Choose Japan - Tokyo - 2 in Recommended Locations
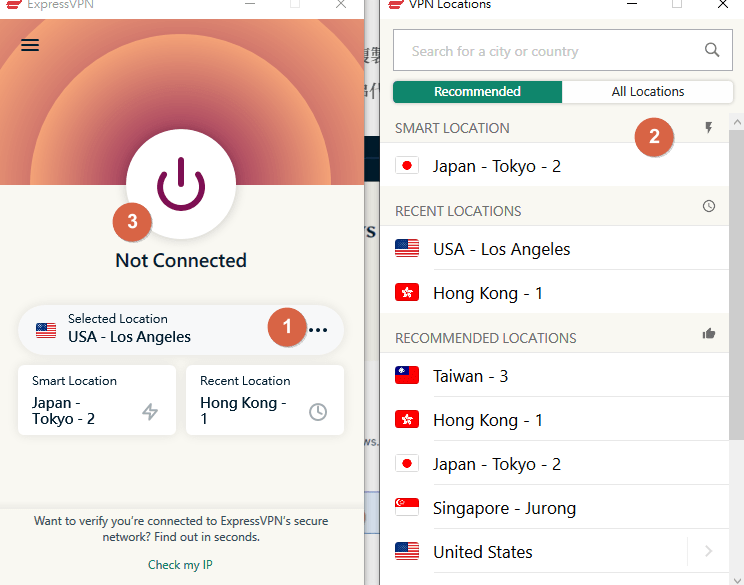Screen dimensions: 744x585 point(555,464)
